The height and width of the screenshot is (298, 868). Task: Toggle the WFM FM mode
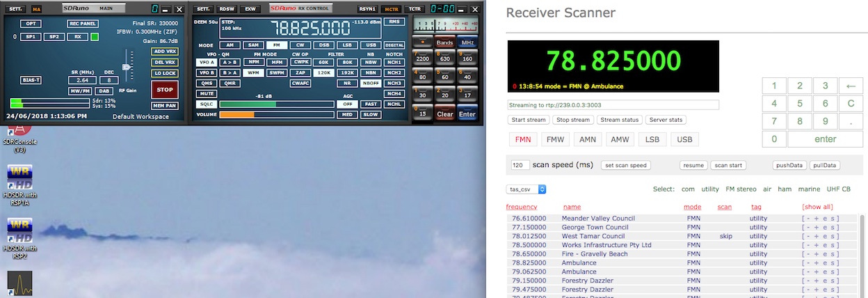tap(253, 72)
